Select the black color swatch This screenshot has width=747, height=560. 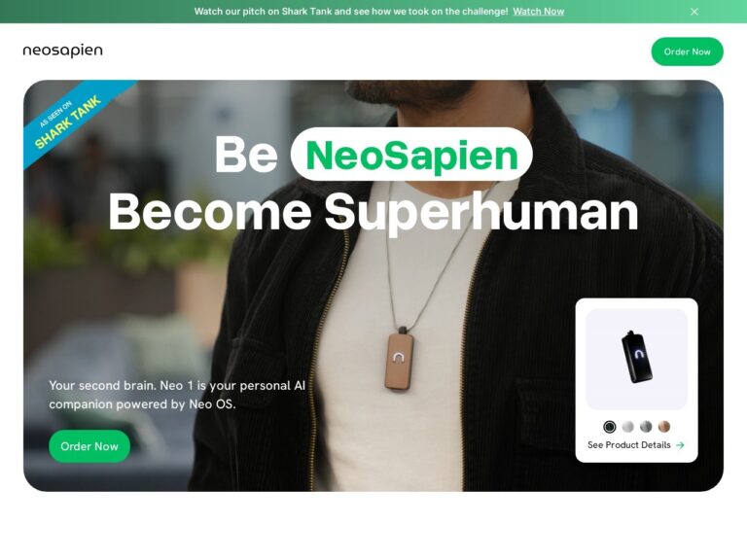click(x=609, y=427)
